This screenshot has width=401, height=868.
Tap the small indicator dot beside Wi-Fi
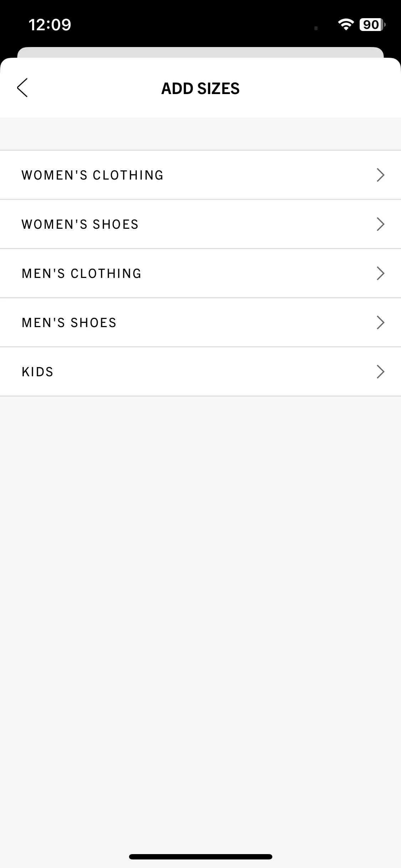(316, 28)
